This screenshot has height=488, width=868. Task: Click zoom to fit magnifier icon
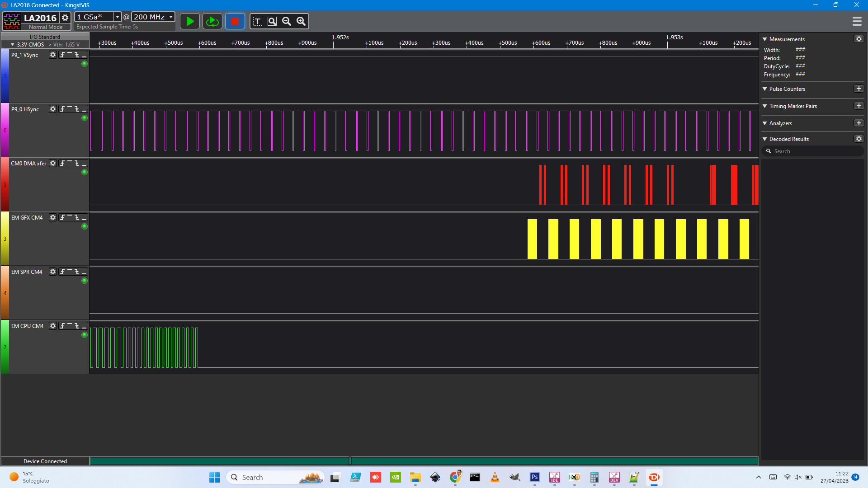tap(272, 21)
